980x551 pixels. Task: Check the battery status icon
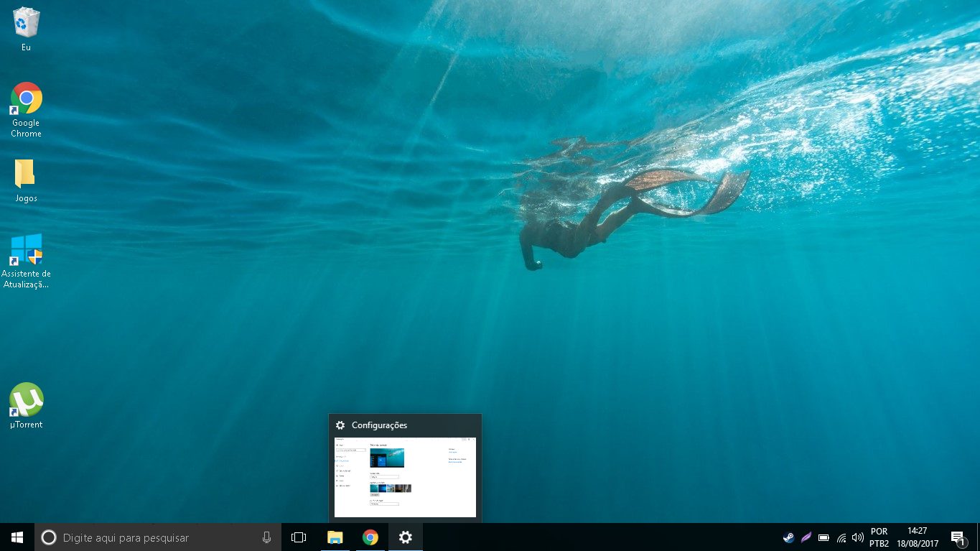coord(823,537)
